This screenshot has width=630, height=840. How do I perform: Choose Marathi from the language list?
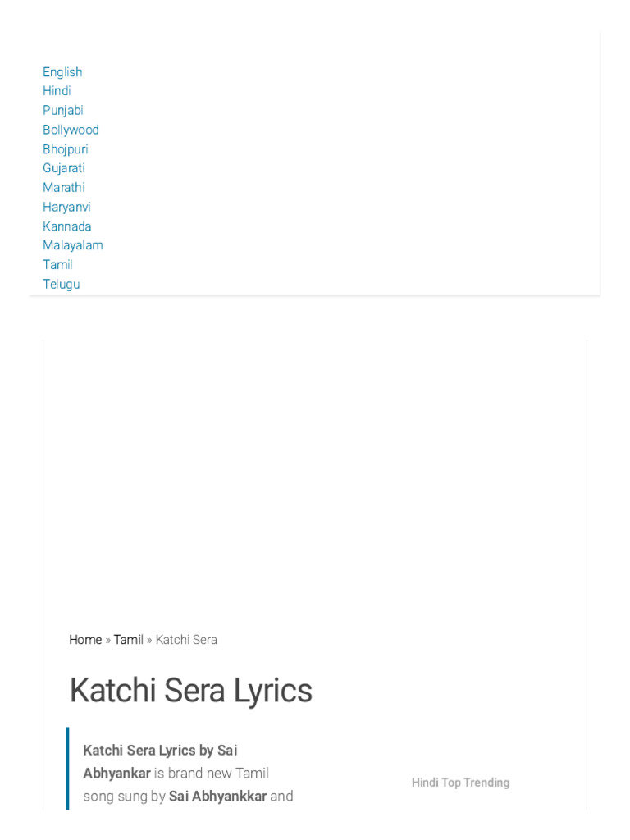(64, 187)
